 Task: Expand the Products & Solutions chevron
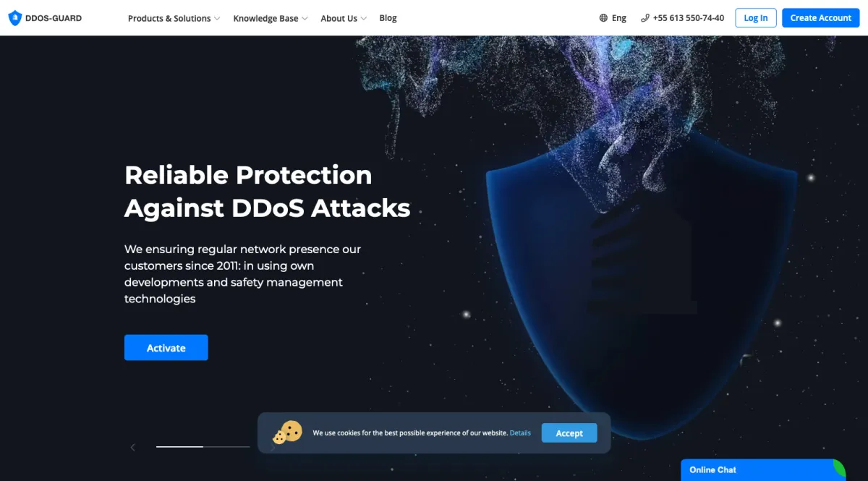tap(217, 19)
